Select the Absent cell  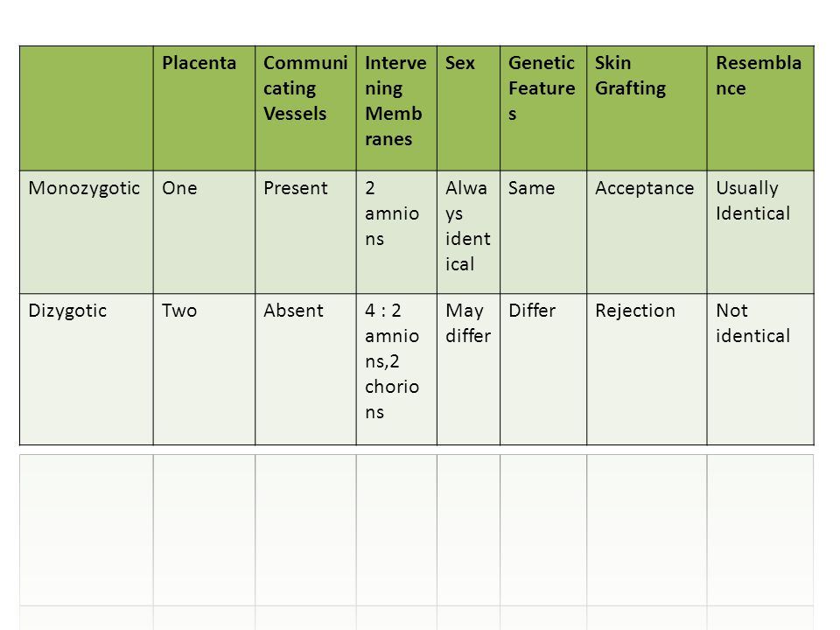[305, 369]
